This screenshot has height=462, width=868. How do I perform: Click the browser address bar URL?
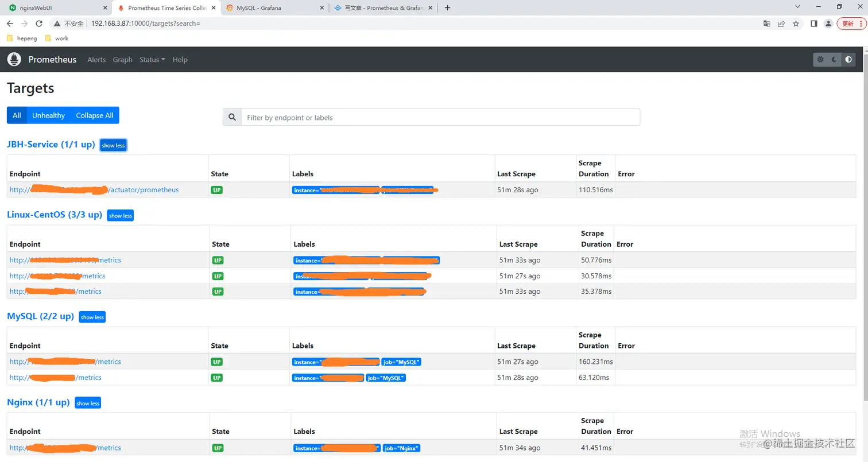[x=145, y=24]
